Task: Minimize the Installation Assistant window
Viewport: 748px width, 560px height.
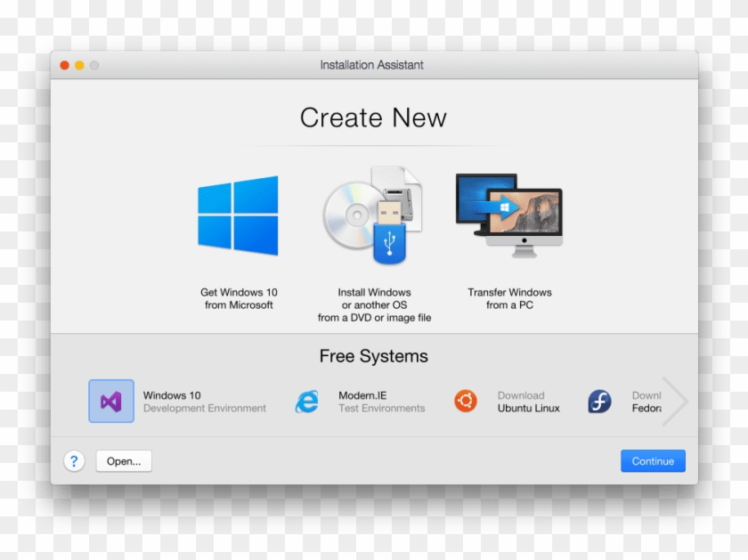Action: [x=79, y=65]
